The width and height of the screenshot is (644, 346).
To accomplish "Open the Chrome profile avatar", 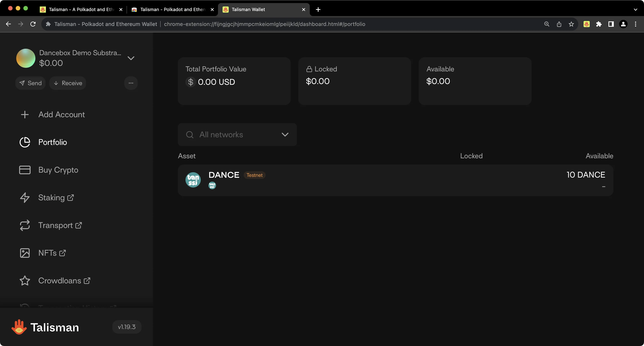I will [623, 24].
